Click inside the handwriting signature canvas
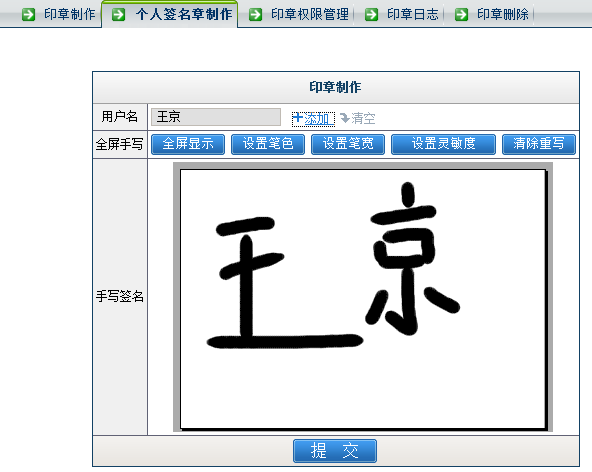592x472 pixels. [x=363, y=299]
